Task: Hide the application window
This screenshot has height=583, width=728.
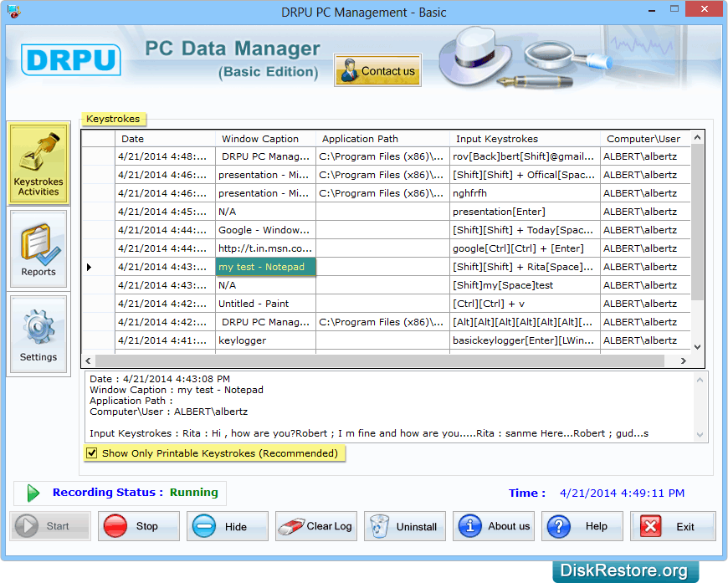Action: [228, 526]
